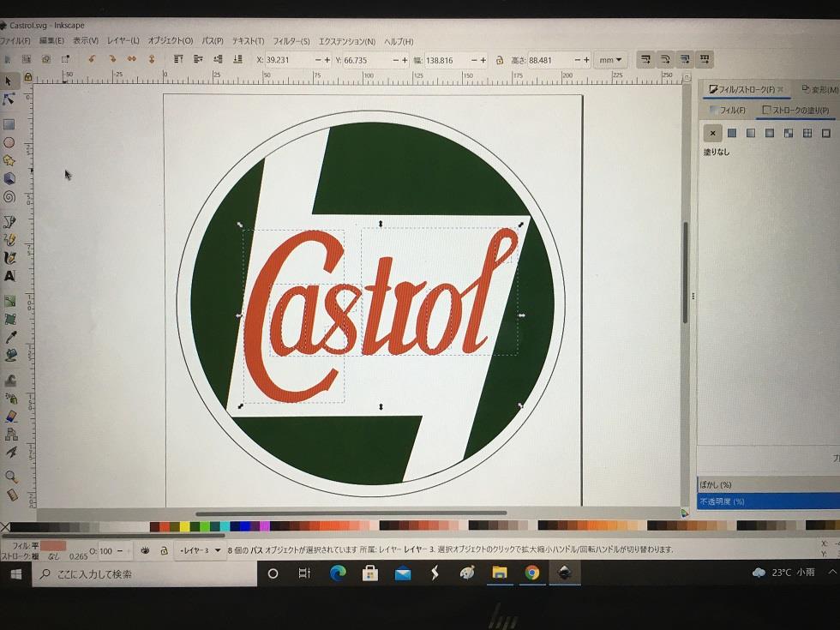The width and height of the screenshot is (840, 630).
Task: Toggle scale rounded corners option
Action: [x=665, y=59]
